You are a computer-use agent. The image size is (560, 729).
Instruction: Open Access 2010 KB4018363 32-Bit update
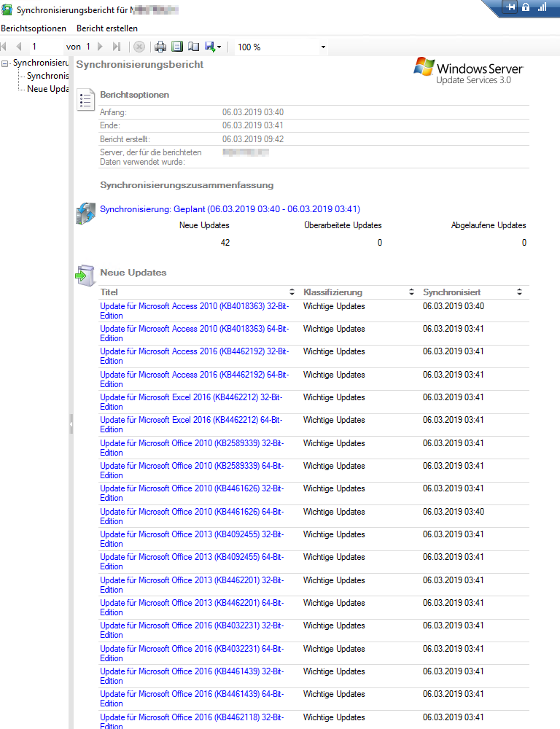pos(195,311)
